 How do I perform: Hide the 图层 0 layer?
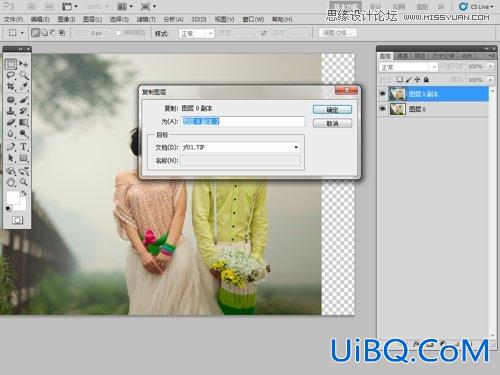pos(383,109)
